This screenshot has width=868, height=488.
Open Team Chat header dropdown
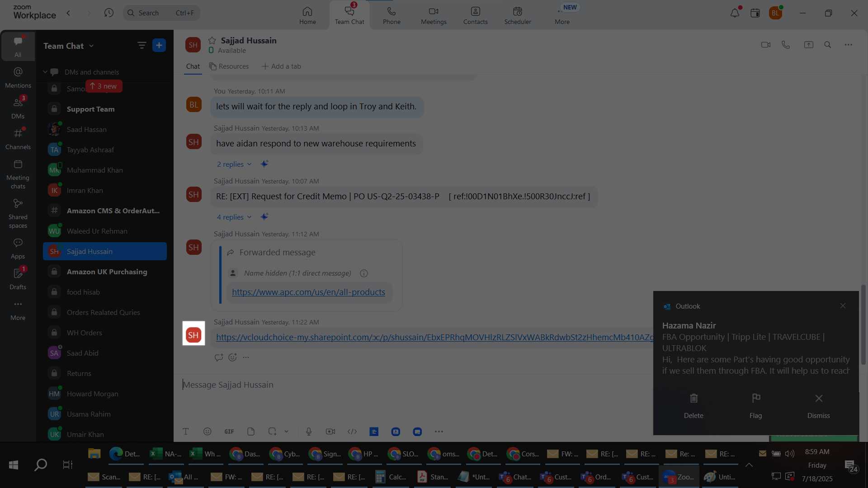[x=68, y=46]
